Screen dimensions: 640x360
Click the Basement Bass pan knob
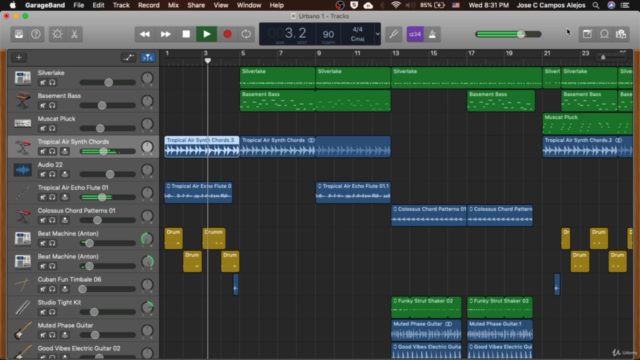[147, 101]
